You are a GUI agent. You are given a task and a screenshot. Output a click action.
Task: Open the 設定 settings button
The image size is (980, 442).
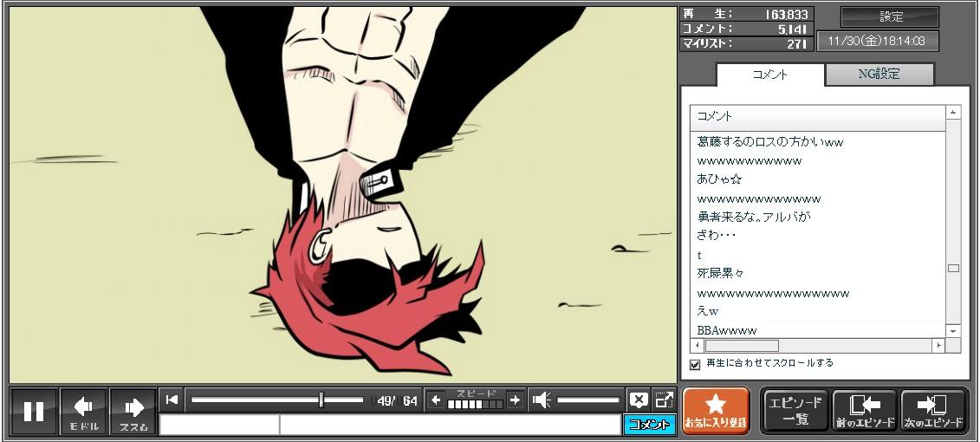click(x=890, y=17)
